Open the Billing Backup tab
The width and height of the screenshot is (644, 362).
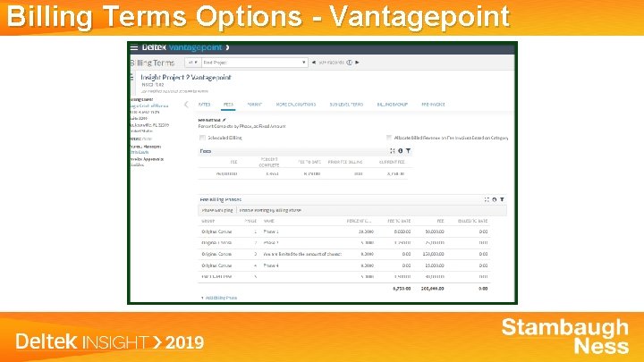coord(393,105)
